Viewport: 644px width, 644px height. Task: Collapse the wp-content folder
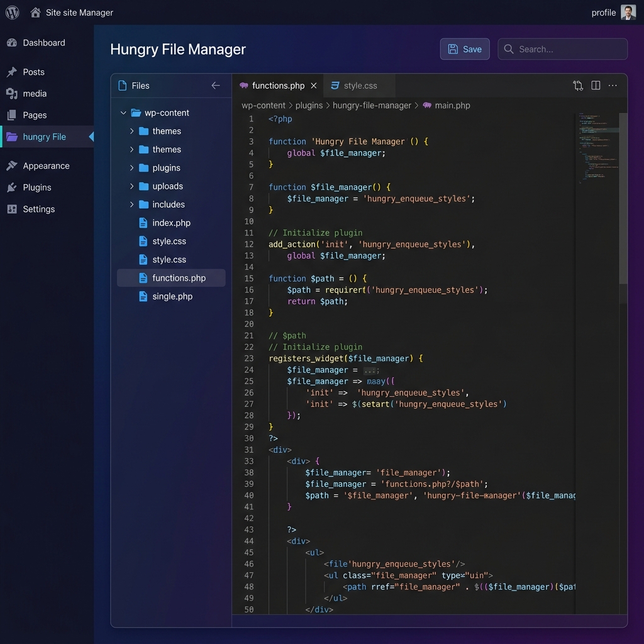[x=123, y=113]
